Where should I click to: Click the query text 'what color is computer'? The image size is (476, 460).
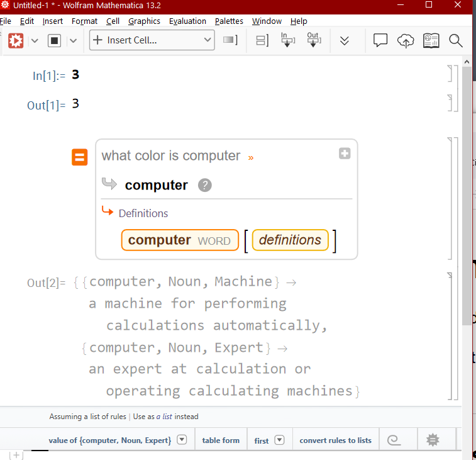(x=171, y=155)
